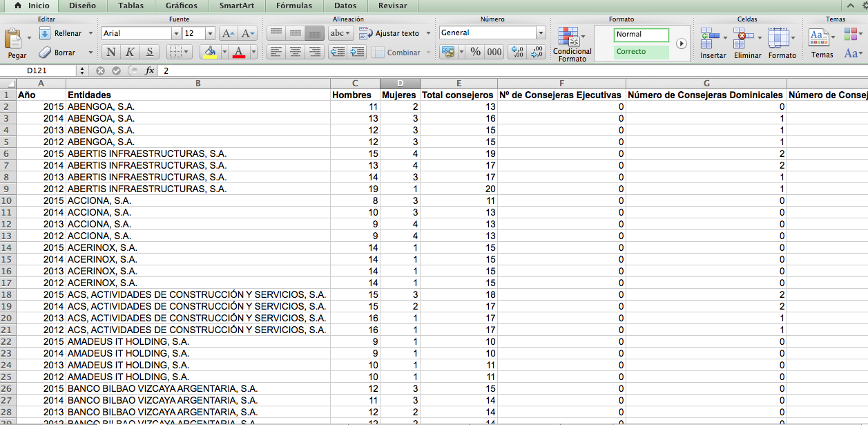This screenshot has height=425, width=868.
Task: Click the Pegar paste clipboard icon
Action: pos(13,38)
